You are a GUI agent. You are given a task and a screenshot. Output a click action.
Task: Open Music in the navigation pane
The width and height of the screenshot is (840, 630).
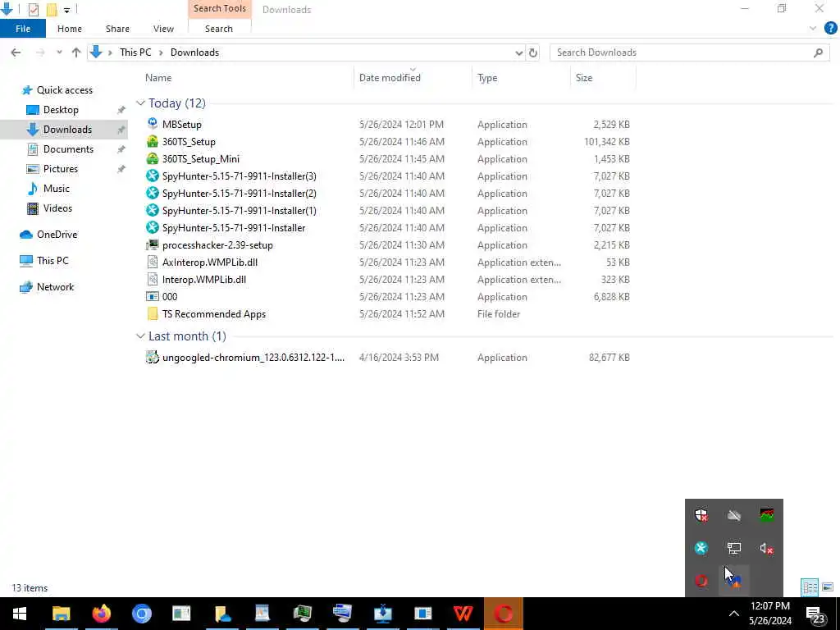coord(57,189)
